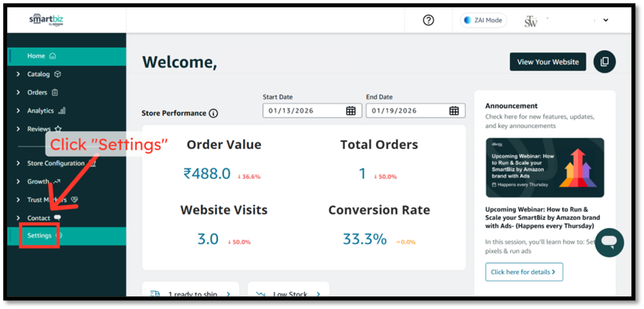This screenshot has width=644, height=309.
Task: Click the 'Click here for details' button
Action: [x=524, y=272]
